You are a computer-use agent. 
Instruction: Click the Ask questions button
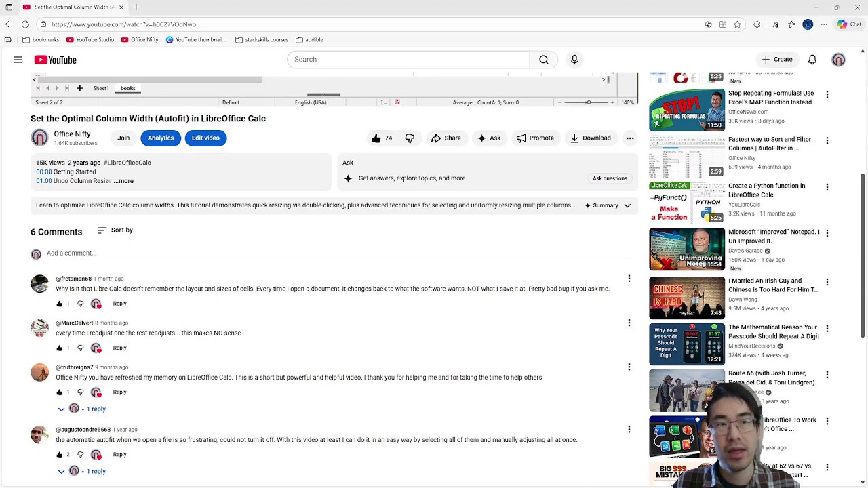point(610,178)
